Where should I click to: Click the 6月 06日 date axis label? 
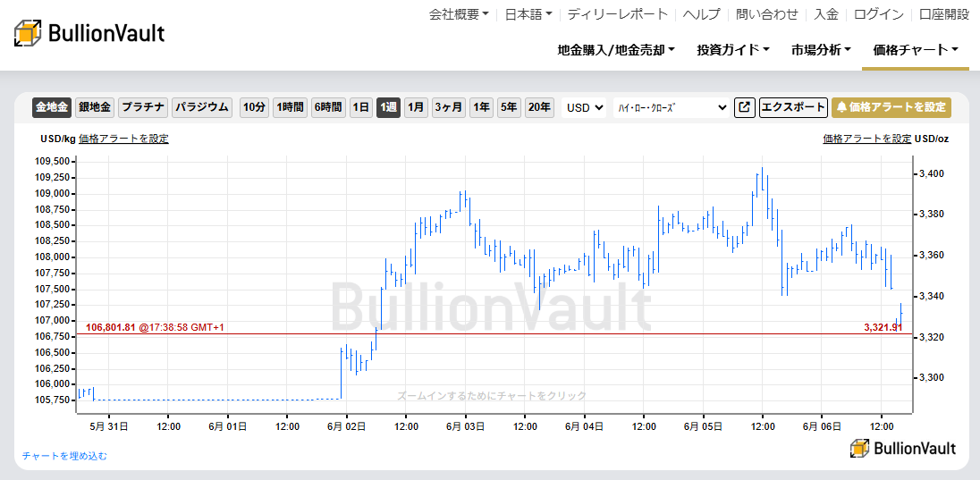click(x=822, y=426)
